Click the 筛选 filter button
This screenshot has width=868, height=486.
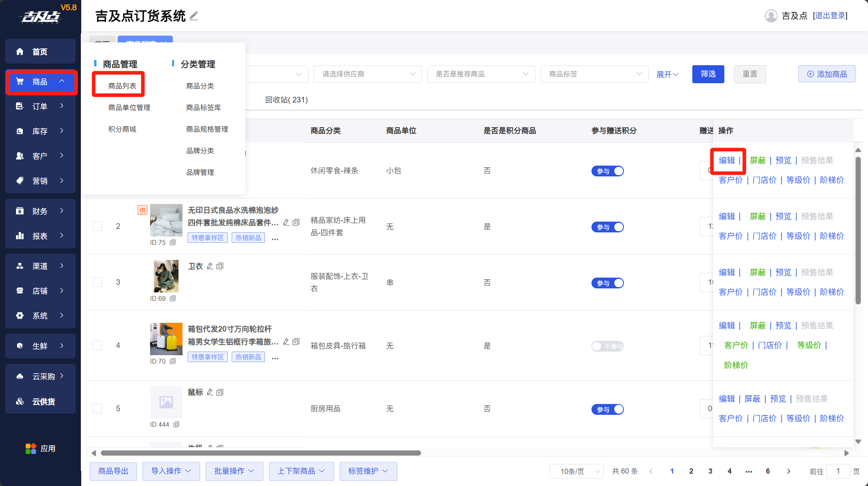pos(708,74)
